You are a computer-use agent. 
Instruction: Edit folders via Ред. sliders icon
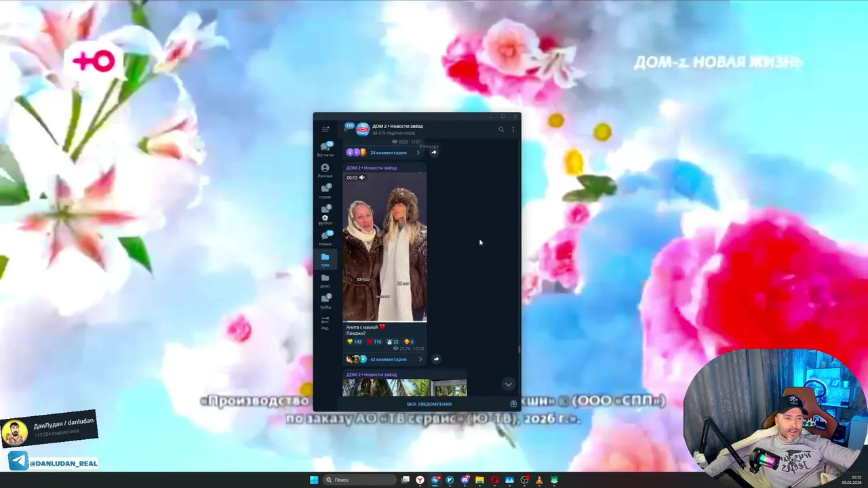325,322
